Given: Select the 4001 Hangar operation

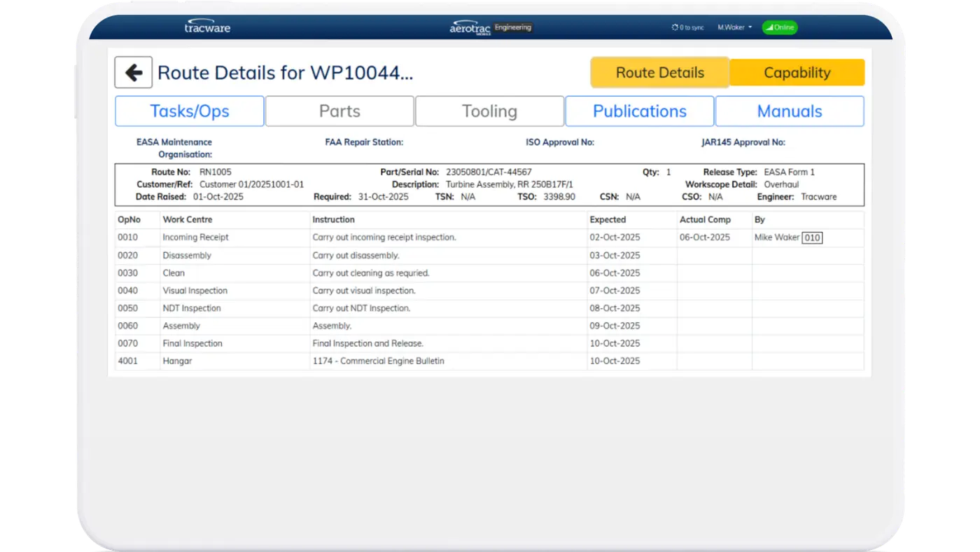Looking at the screenshot, I should (489, 361).
